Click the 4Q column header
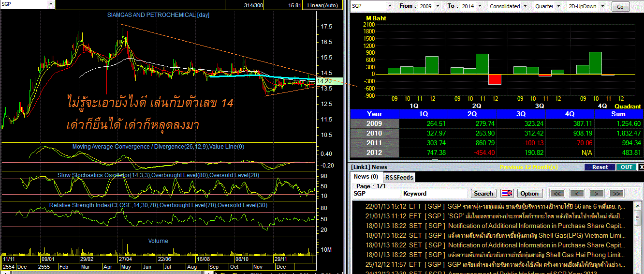 pos(570,114)
